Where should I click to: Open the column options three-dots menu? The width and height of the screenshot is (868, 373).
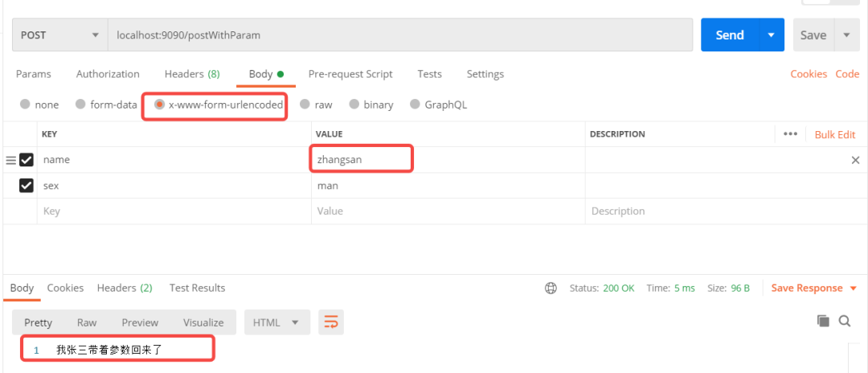coord(790,134)
